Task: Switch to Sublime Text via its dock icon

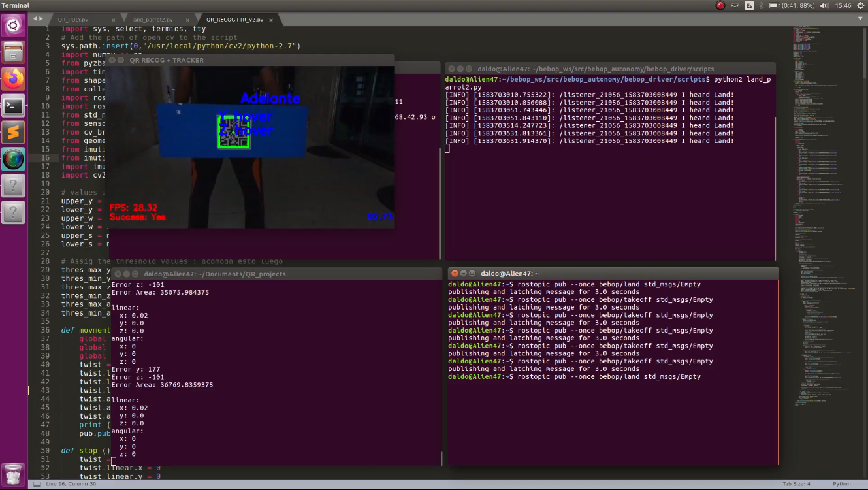Action: [14, 133]
